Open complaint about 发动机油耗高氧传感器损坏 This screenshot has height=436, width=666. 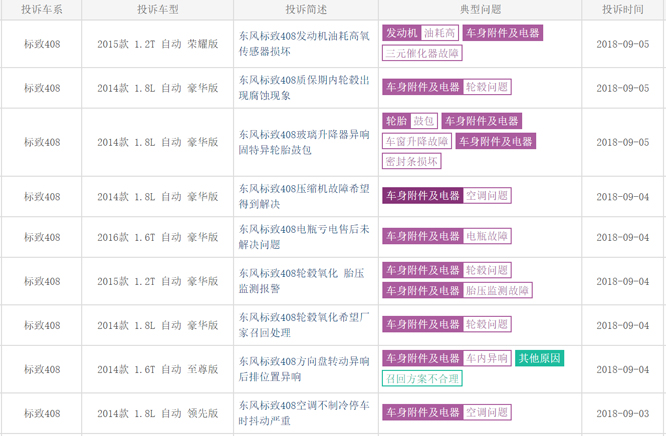click(304, 44)
